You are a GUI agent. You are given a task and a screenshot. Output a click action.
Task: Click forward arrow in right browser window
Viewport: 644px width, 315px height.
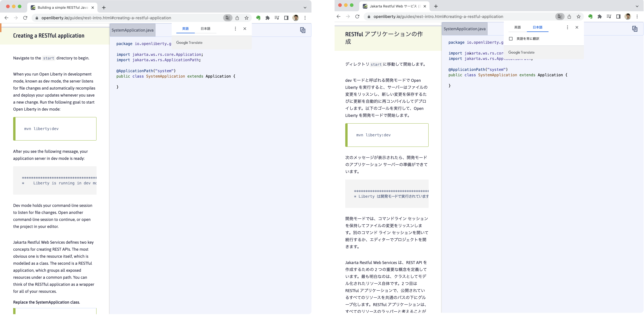click(x=348, y=17)
